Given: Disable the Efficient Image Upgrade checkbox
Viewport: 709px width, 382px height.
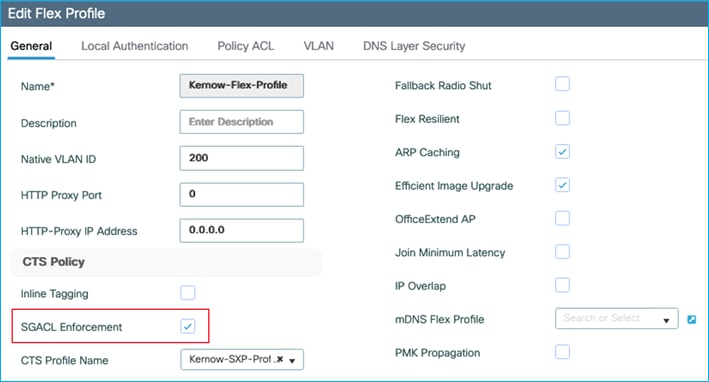Looking at the screenshot, I should point(562,185).
